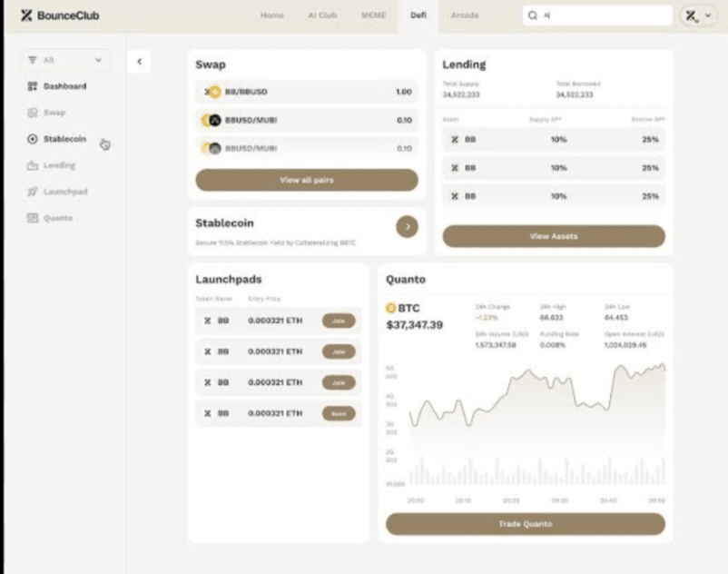Click the search magnifier icon
Image resolution: width=728 pixels, height=574 pixels.
click(533, 15)
